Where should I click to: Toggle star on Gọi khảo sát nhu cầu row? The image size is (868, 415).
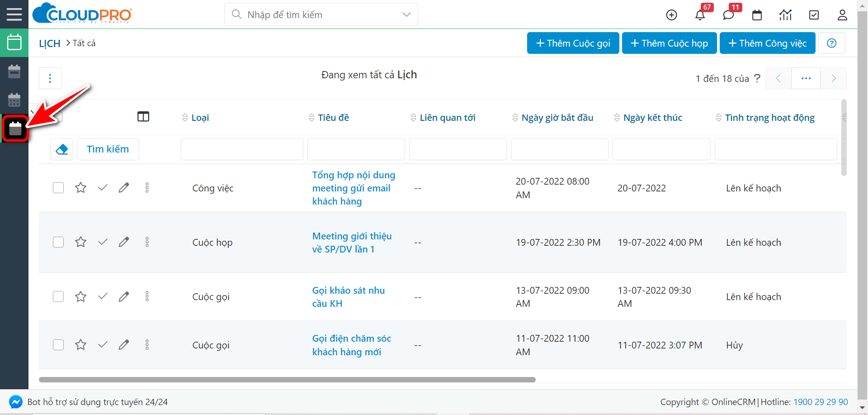[x=80, y=296]
